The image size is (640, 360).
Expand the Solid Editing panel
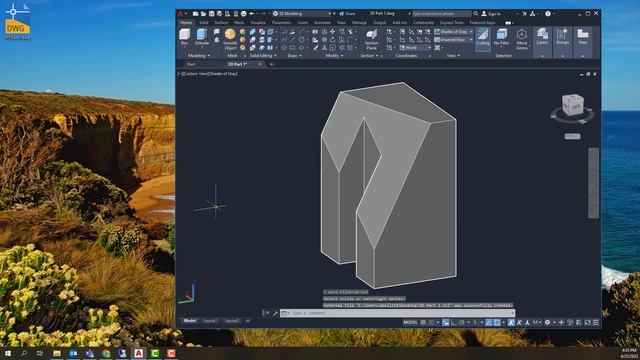[x=263, y=56]
